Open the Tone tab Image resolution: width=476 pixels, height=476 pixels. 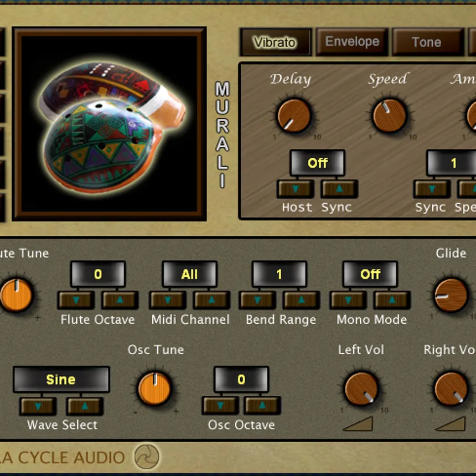pyautogui.click(x=428, y=42)
